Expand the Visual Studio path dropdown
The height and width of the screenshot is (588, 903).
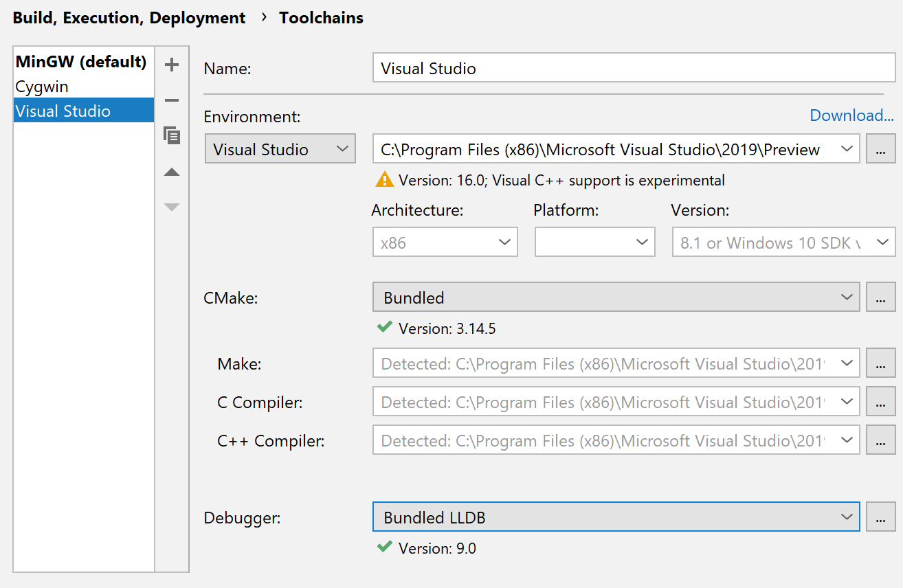click(x=847, y=149)
